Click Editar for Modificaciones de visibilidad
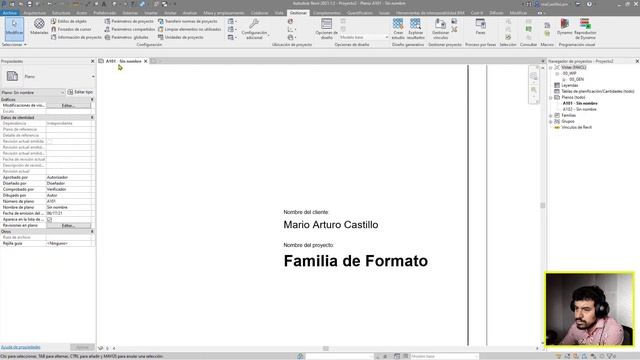 [68, 106]
